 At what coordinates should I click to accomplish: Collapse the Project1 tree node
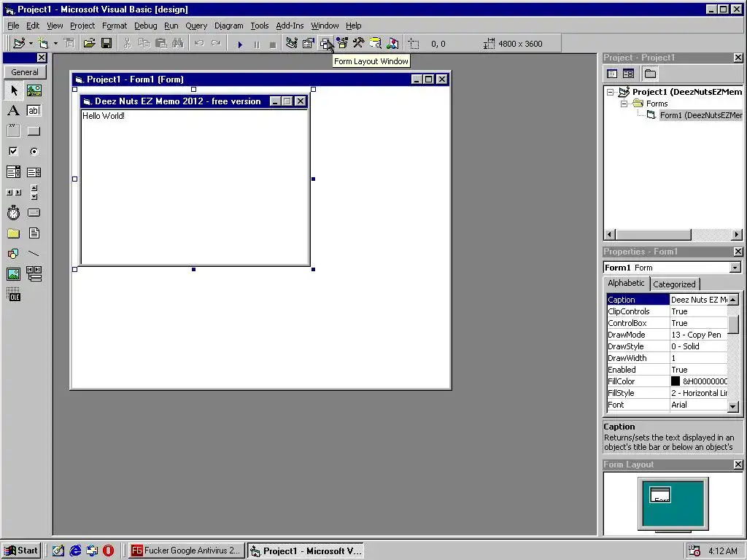(611, 93)
